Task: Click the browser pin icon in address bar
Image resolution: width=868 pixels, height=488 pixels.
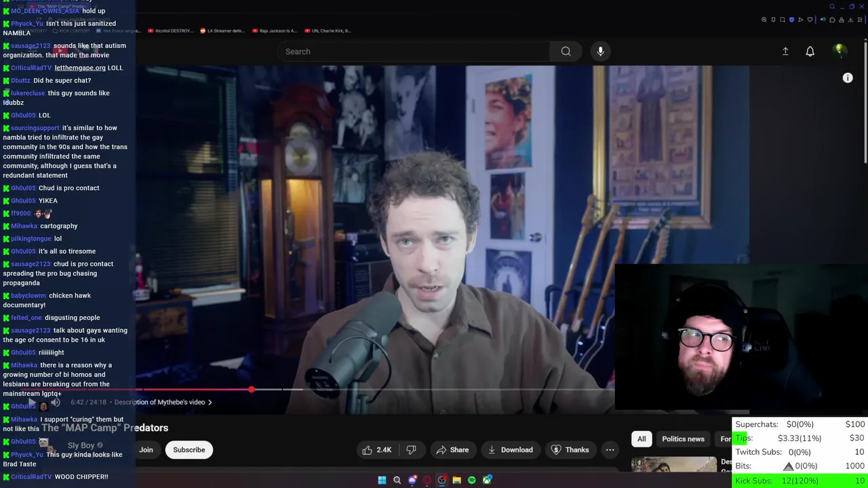Action: pyautogui.click(x=774, y=20)
